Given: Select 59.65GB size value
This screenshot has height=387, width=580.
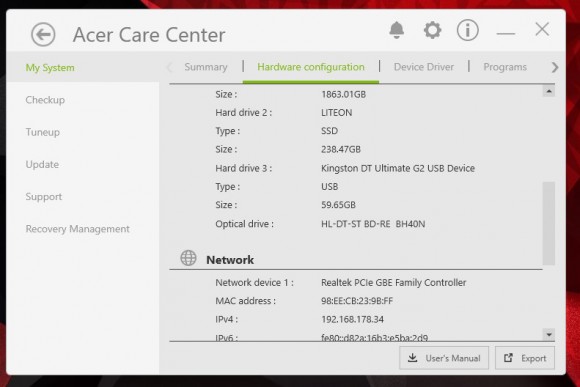Looking at the screenshot, I should 338,205.
